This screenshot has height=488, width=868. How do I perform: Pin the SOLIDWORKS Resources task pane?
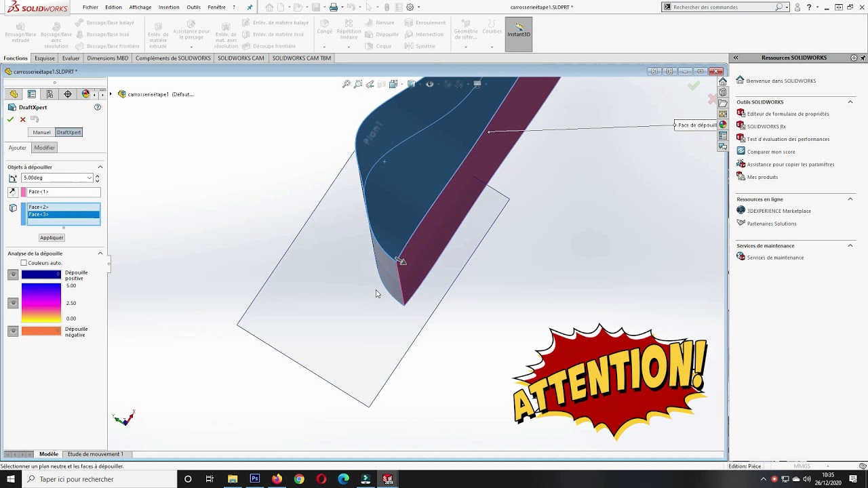pos(863,58)
